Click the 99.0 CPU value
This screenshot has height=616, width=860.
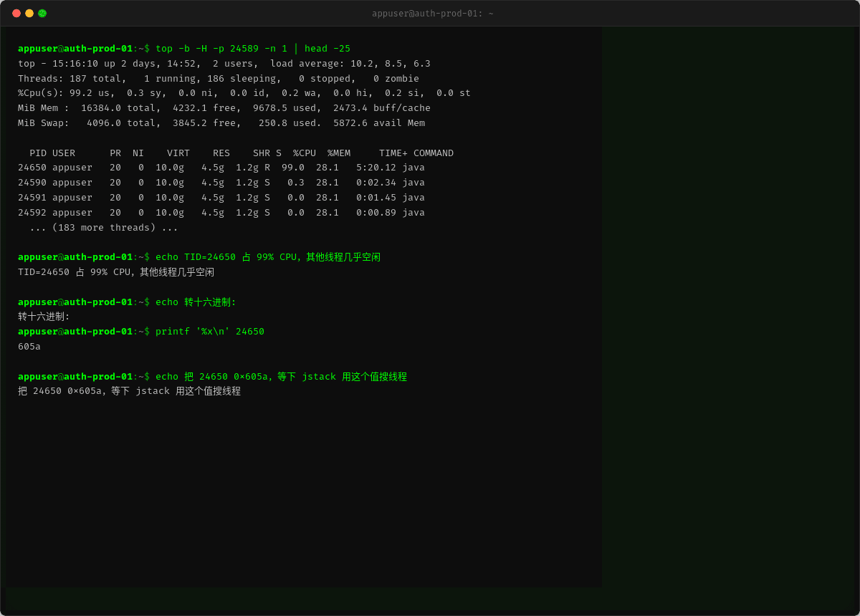click(x=293, y=168)
